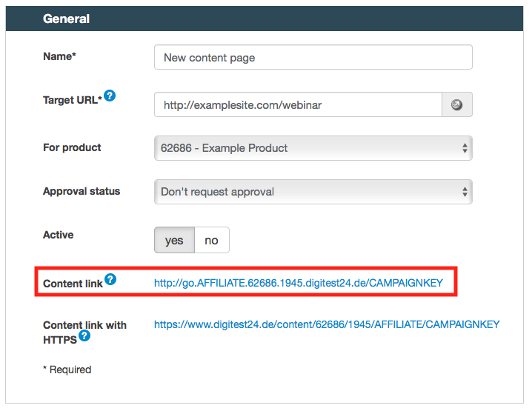532x411 pixels.
Task: Click the help icon beside Target URL
Action: (x=110, y=96)
